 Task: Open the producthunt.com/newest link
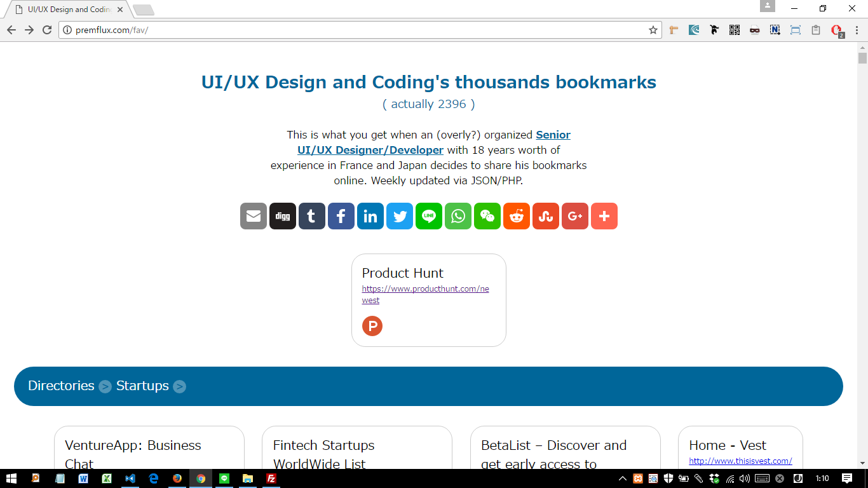425,294
